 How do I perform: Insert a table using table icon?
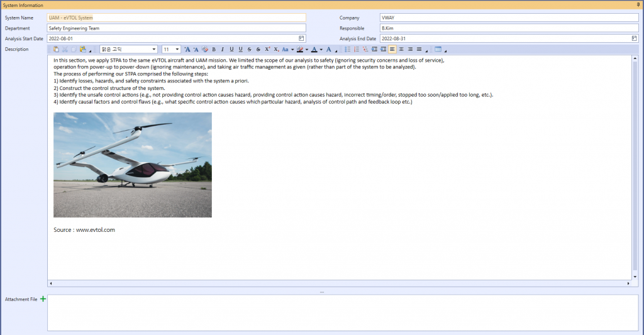(438, 49)
